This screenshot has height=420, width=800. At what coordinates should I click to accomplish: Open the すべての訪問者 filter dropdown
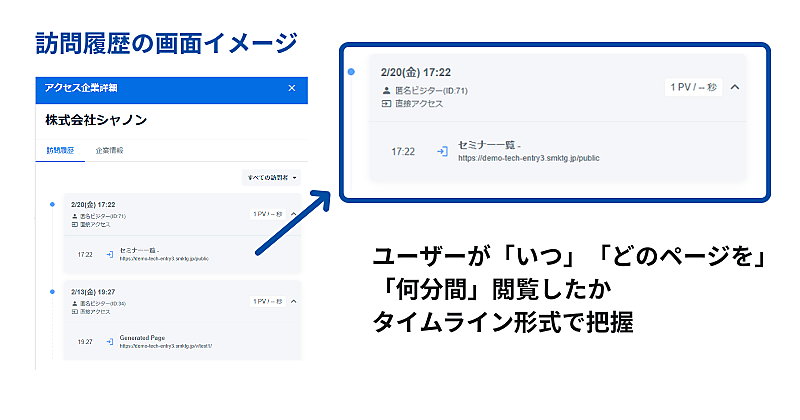tap(271, 178)
